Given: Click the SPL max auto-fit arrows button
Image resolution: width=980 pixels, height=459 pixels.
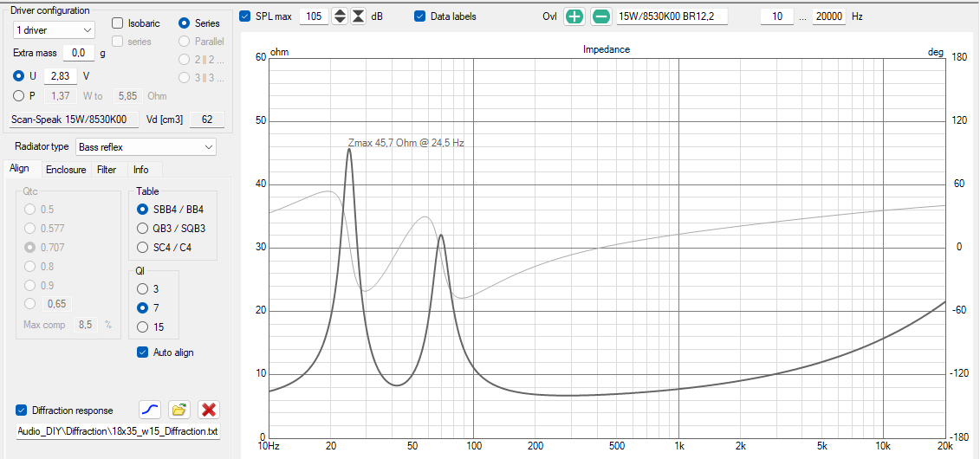Looking at the screenshot, I should [x=358, y=16].
